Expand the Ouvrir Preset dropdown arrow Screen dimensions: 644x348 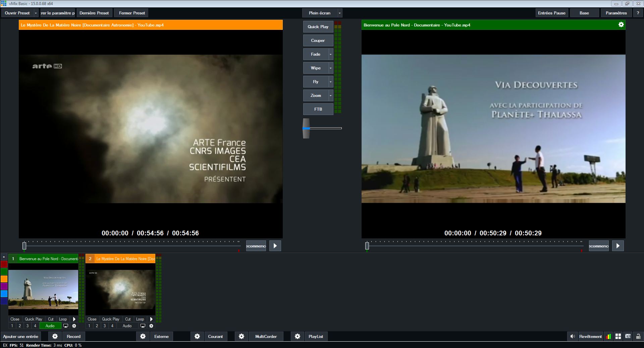[x=36, y=13]
